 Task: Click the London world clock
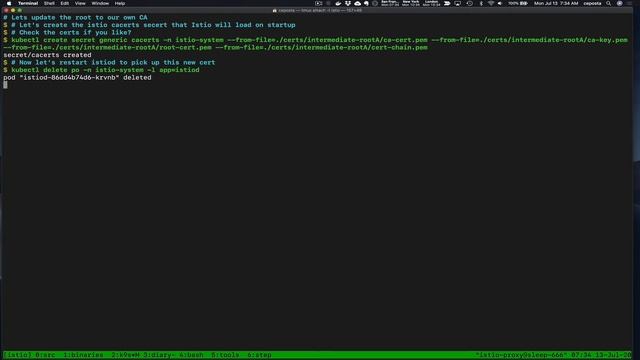pos(431,3)
